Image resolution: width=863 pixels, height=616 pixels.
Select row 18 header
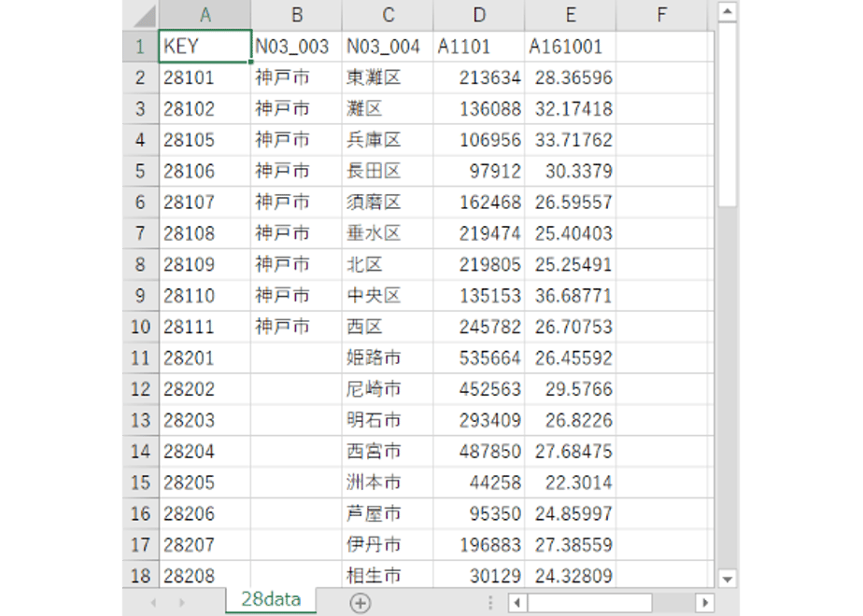(140, 575)
